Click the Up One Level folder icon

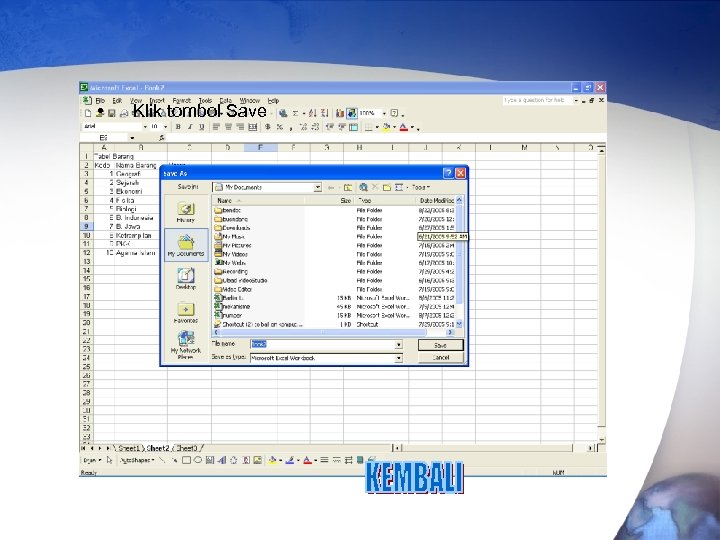click(348, 187)
